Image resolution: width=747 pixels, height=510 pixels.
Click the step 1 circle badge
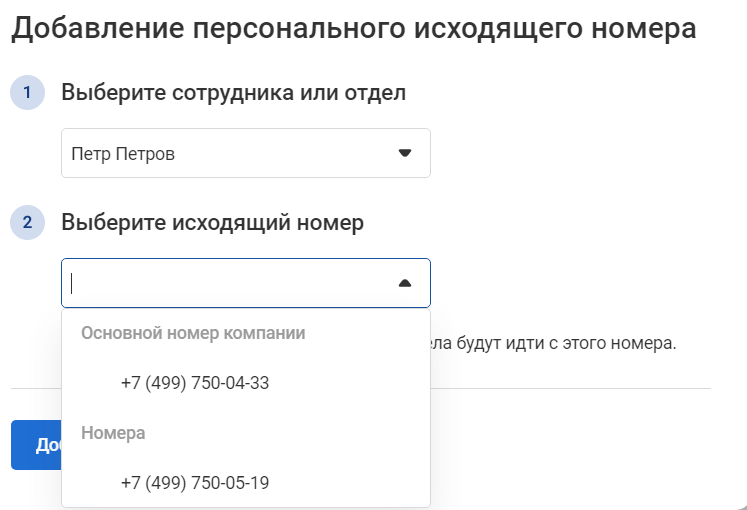click(28, 92)
